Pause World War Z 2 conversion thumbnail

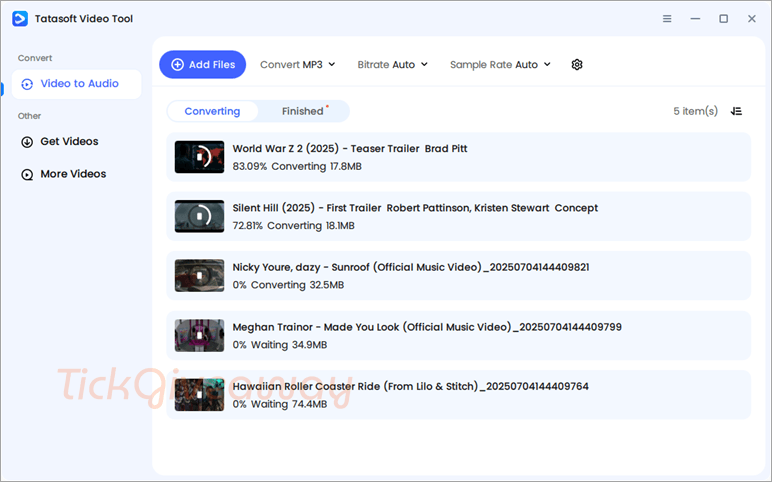[199, 157]
